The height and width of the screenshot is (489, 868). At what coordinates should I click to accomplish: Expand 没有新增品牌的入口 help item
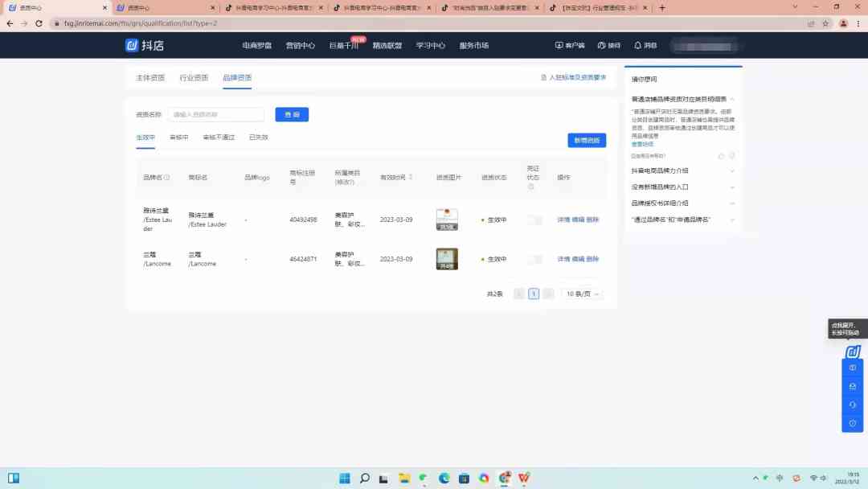(731, 187)
